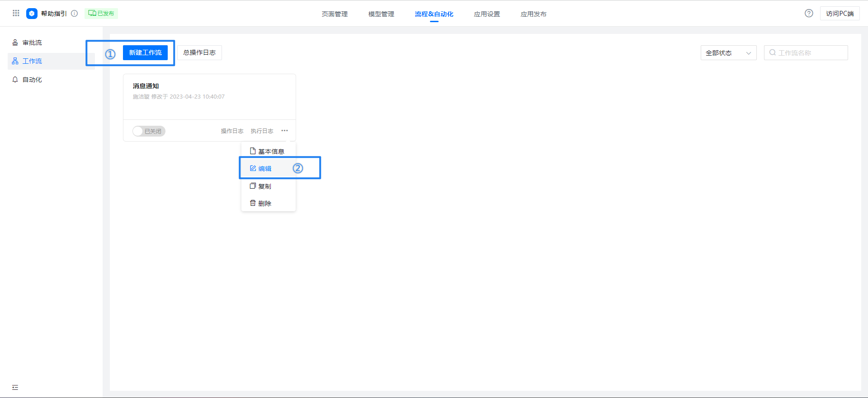
Task: Open the 应用设置 tab
Action: [x=487, y=14]
